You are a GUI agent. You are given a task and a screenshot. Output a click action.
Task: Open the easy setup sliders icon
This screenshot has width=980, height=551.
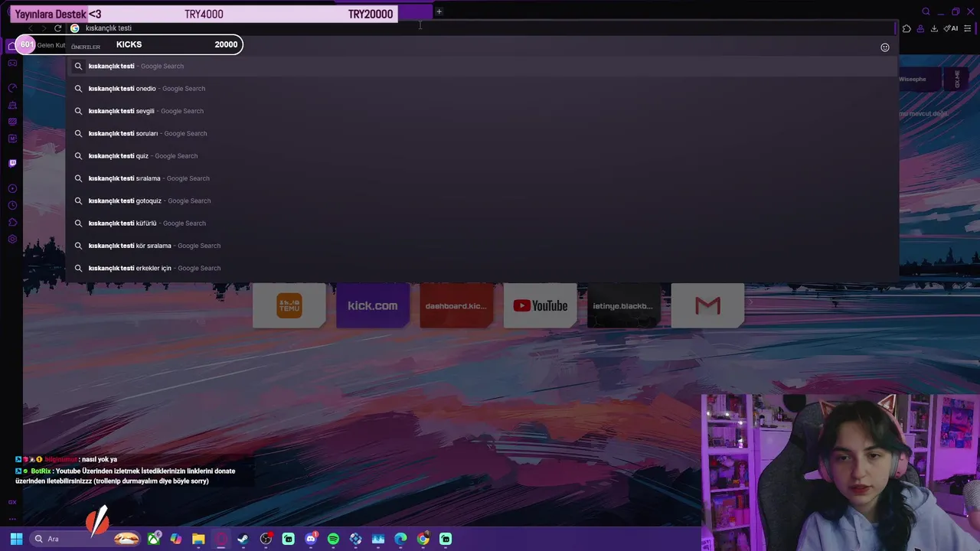[x=969, y=28]
